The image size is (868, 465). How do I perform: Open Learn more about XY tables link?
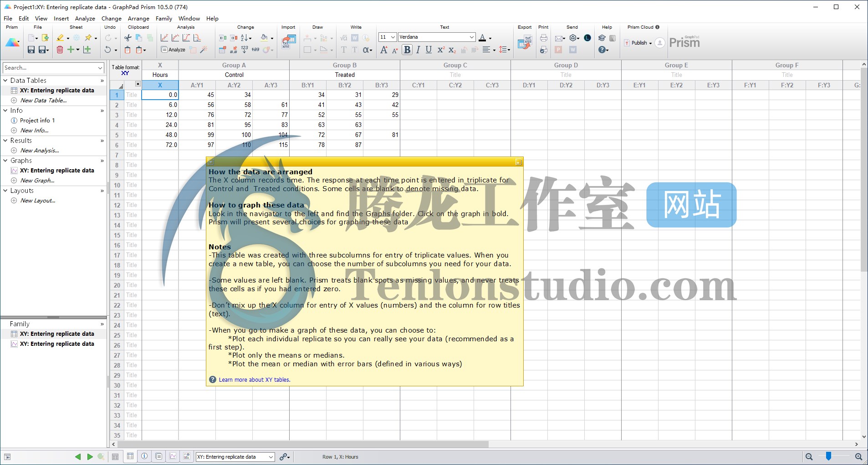254,379
